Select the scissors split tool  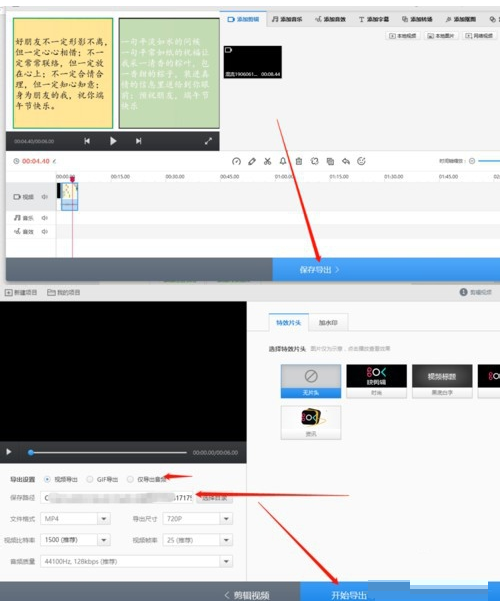click(267, 161)
